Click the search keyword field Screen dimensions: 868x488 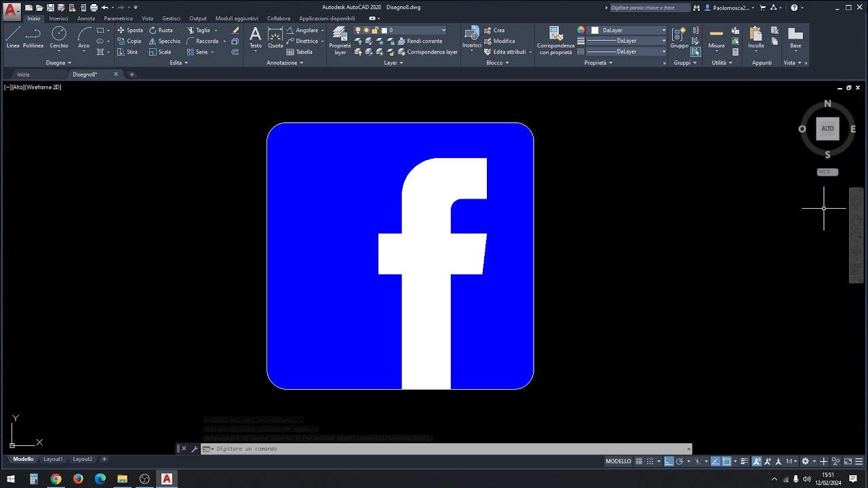650,7
